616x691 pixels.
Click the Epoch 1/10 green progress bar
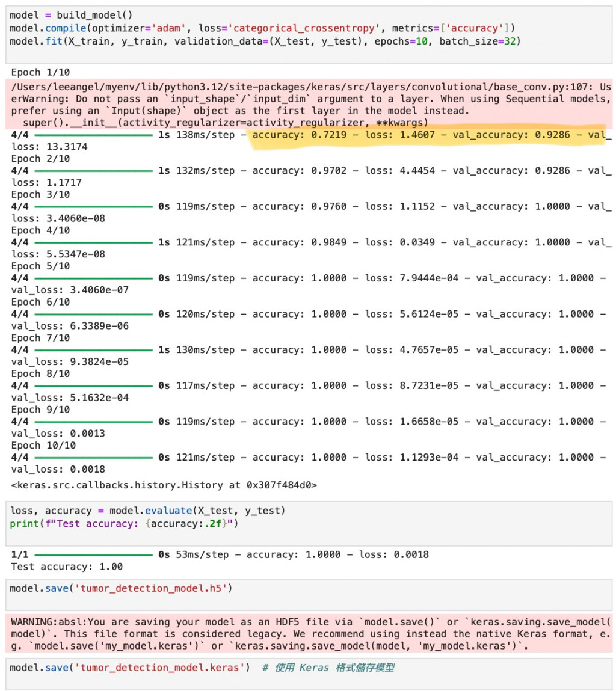click(x=93, y=135)
